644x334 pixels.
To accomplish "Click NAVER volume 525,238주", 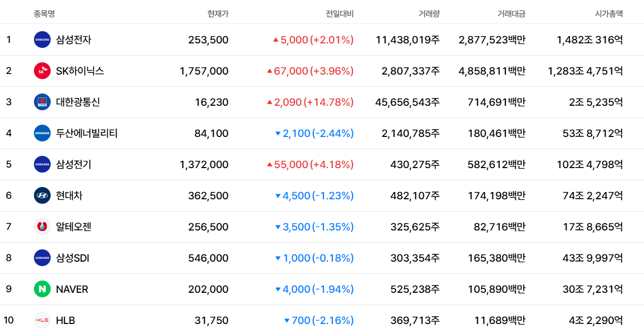I will coord(415,289).
